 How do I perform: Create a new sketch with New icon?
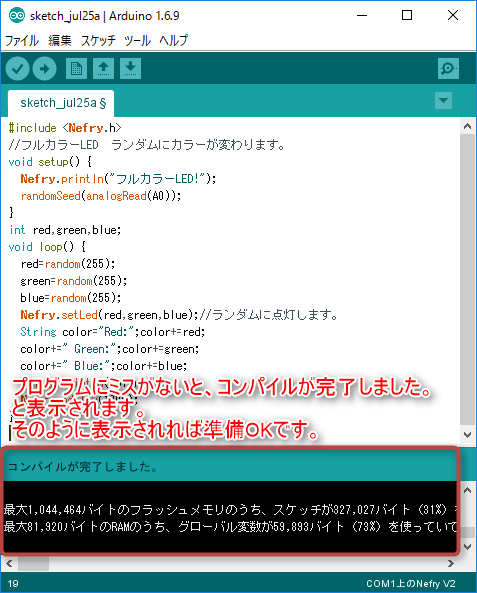76,68
